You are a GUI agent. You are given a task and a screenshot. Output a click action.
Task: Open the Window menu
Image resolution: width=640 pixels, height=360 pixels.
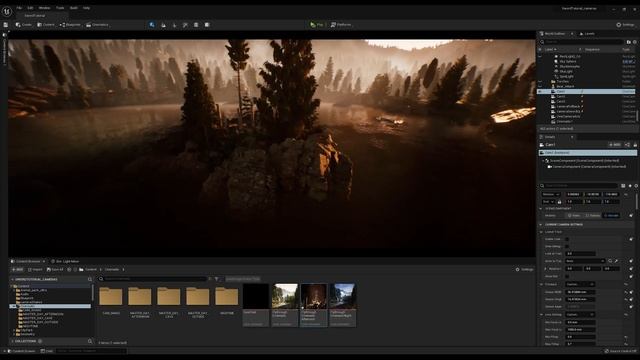tap(44, 8)
